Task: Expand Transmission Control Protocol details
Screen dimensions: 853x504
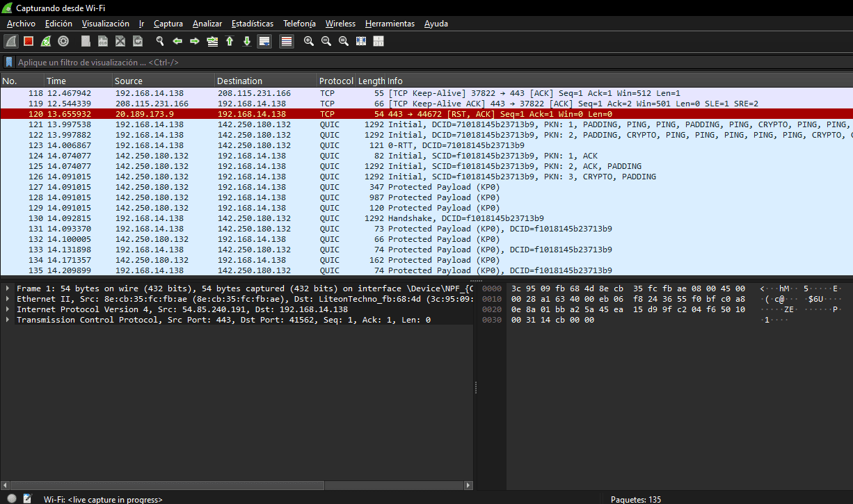Action: pyautogui.click(x=8, y=320)
